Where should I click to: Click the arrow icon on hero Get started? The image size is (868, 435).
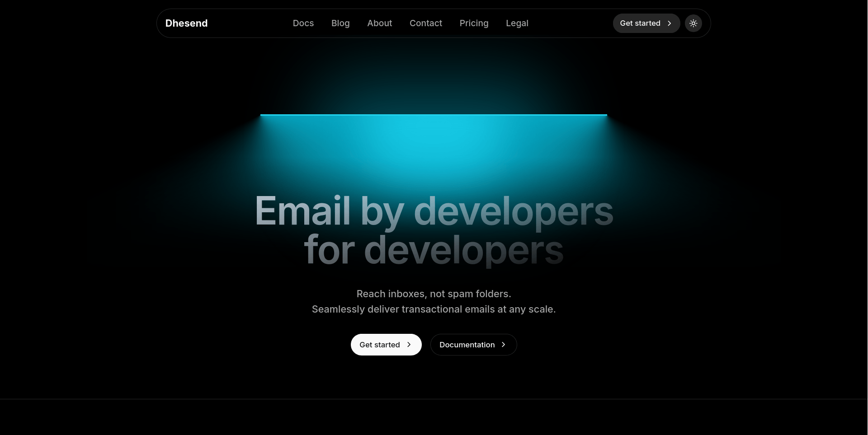click(410, 345)
